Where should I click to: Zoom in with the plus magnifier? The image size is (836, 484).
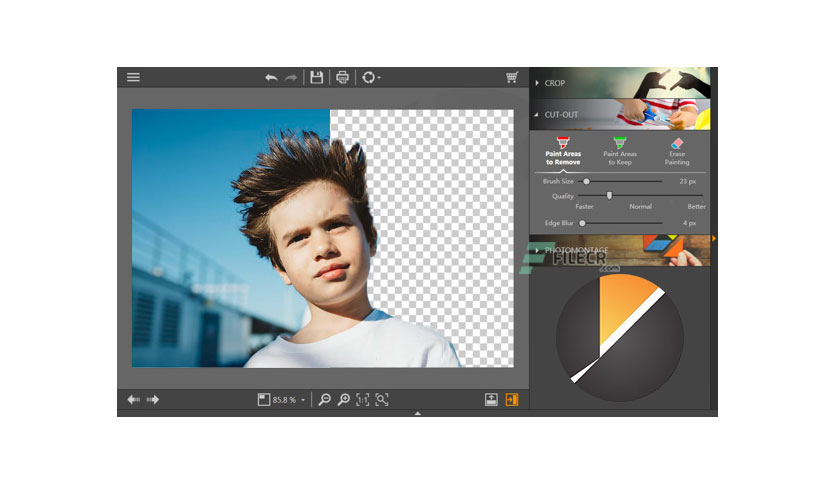pyautogui.click(x=344, y=399)
